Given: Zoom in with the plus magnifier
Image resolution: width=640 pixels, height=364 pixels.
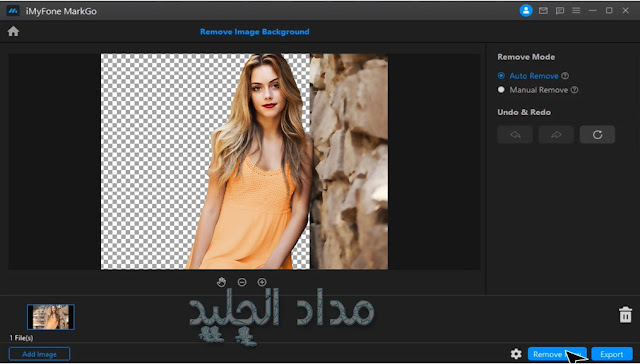Looking at the screenshot, I should tap(262, 282).
